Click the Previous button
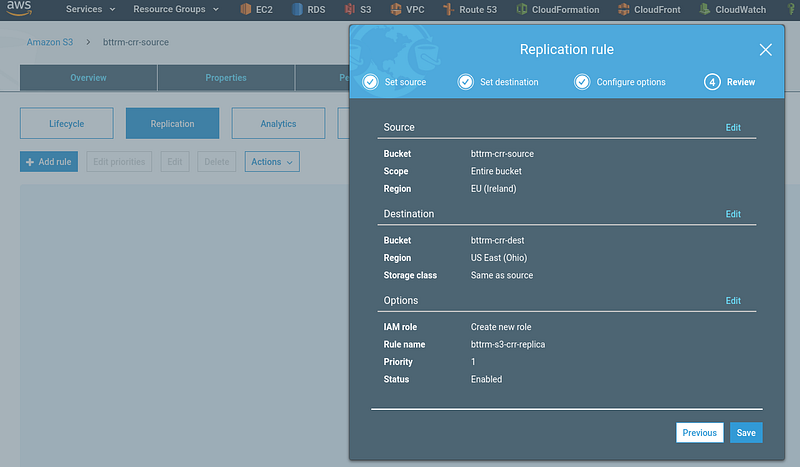 [699, 433]
